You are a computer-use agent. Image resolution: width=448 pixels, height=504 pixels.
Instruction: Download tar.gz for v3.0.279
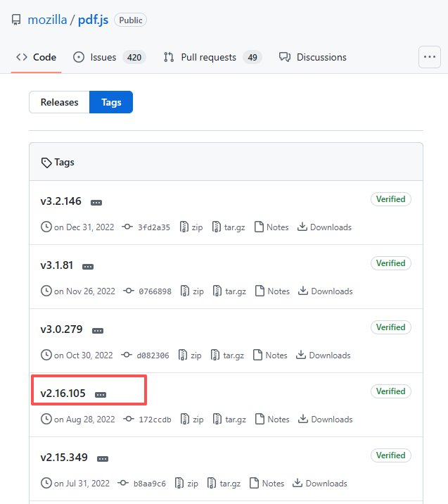(x=227, y=355)
